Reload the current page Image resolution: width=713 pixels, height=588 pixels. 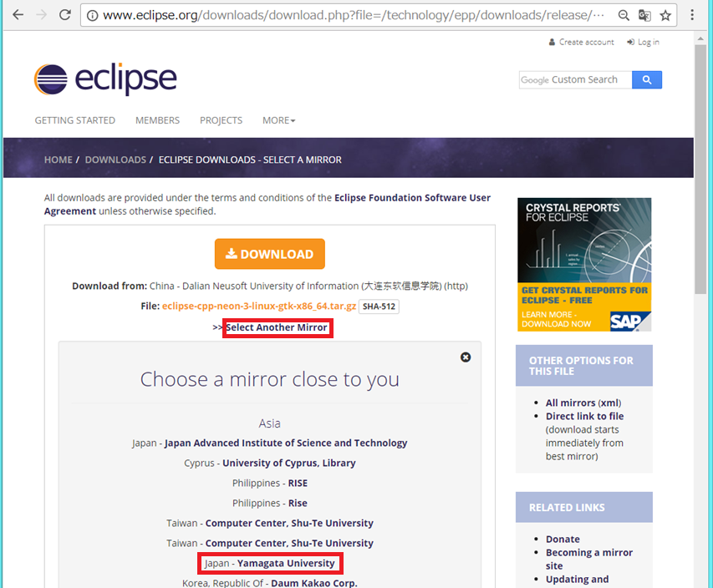tap(67, 14)
